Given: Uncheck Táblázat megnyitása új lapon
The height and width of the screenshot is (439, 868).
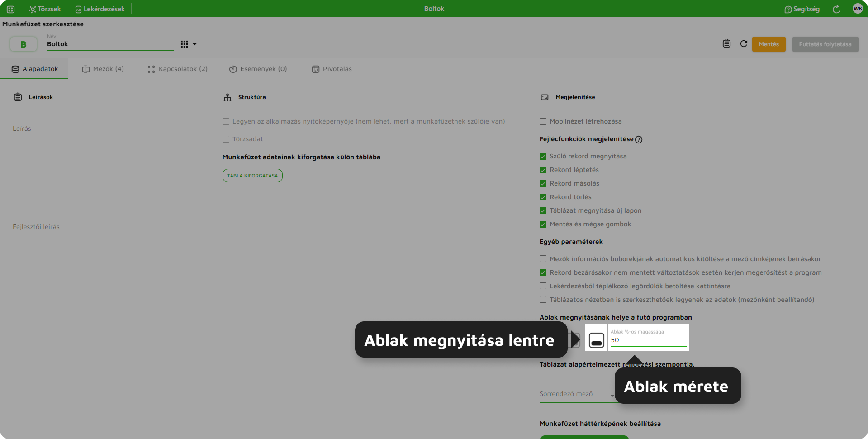Looking at the screenshot, I should (x=543, y=210).
